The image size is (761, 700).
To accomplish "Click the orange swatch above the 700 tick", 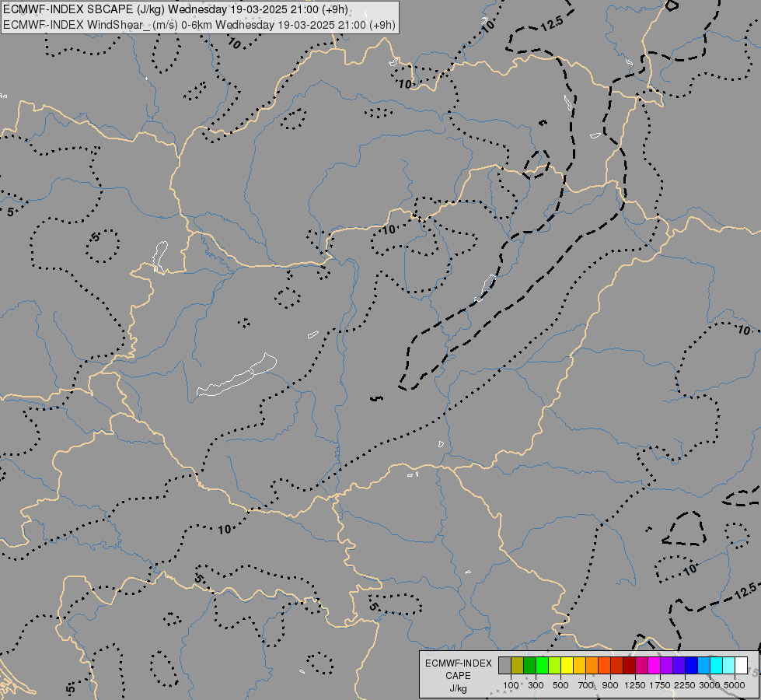I will 592,665.
